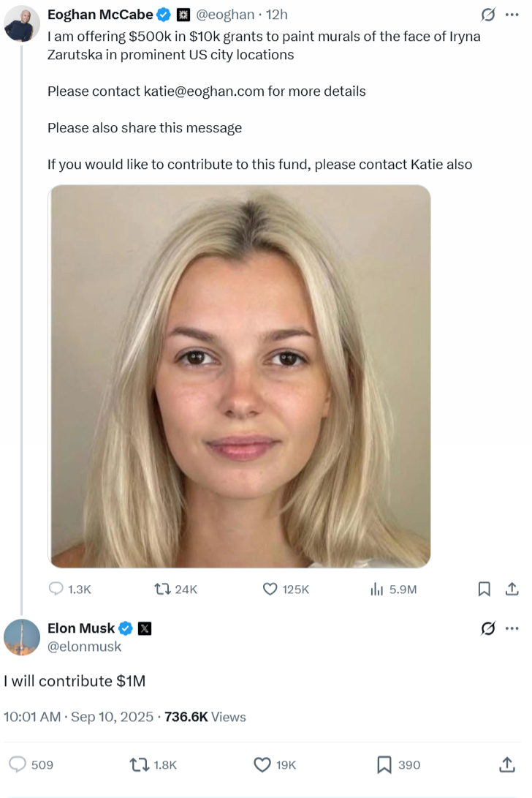Bookmark Eoghan McCabe's post

(x=484, y=589)
